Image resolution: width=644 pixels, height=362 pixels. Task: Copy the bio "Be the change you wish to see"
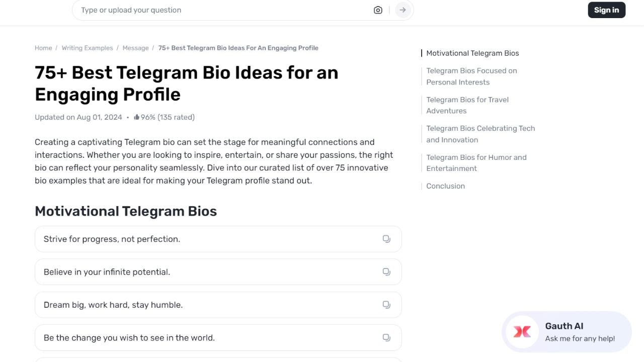(x=386, y=337)
